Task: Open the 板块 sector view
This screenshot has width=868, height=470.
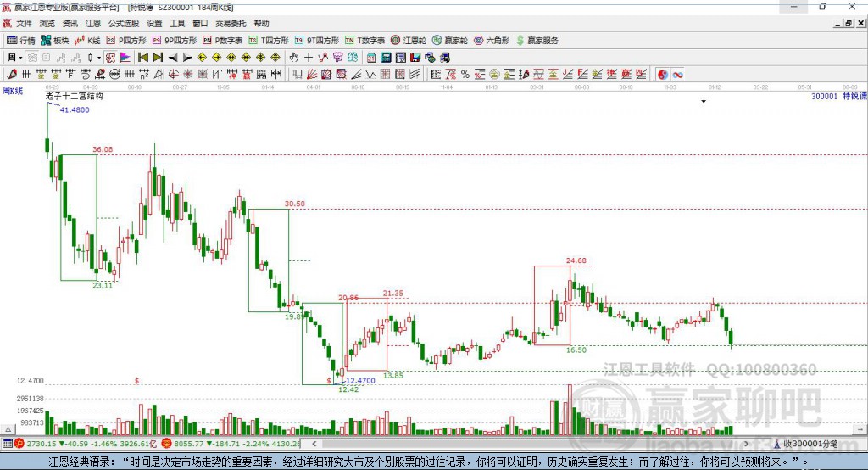Action: [x=54, y=41]
